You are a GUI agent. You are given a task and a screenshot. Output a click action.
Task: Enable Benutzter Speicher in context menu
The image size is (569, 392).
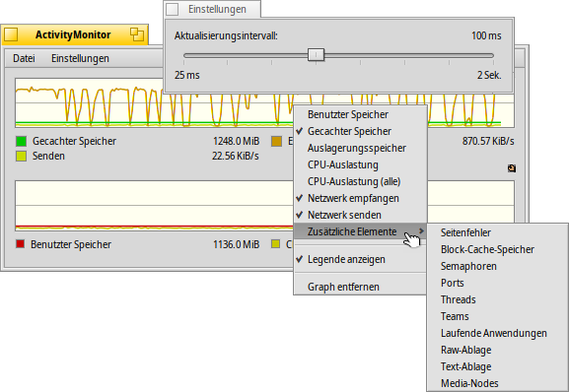pos(360,114)
